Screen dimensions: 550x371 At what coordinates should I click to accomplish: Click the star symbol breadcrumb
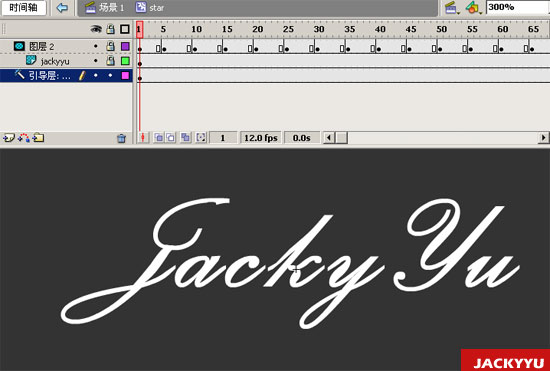point(150,7)
